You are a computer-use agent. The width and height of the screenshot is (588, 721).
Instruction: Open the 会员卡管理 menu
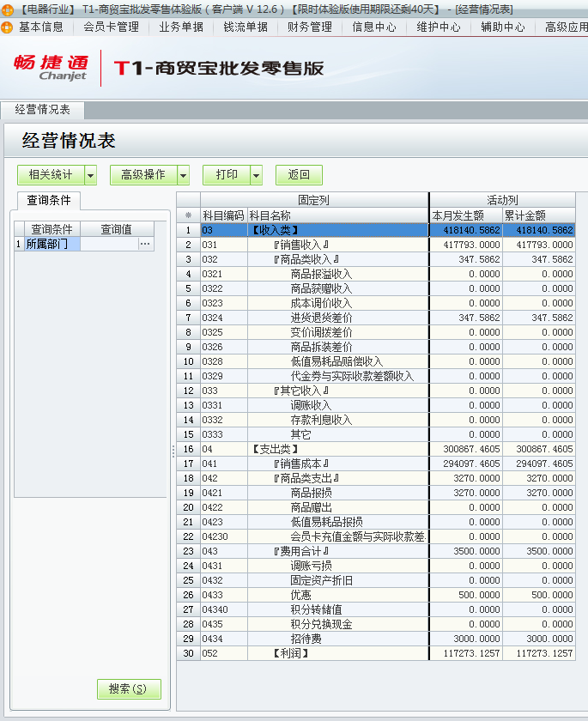pos(112,27)
